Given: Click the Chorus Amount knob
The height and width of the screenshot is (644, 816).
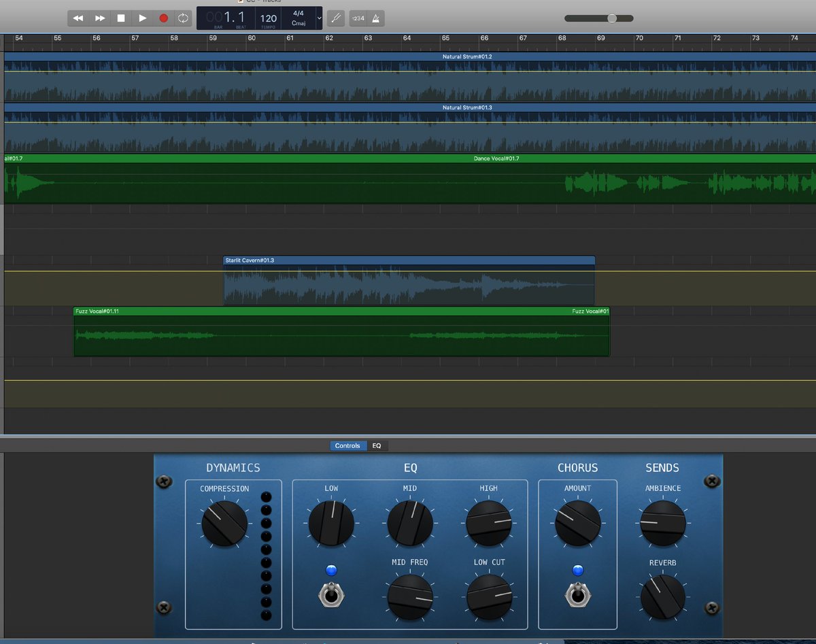Looking at the screenshot, I should click(578, 523).
